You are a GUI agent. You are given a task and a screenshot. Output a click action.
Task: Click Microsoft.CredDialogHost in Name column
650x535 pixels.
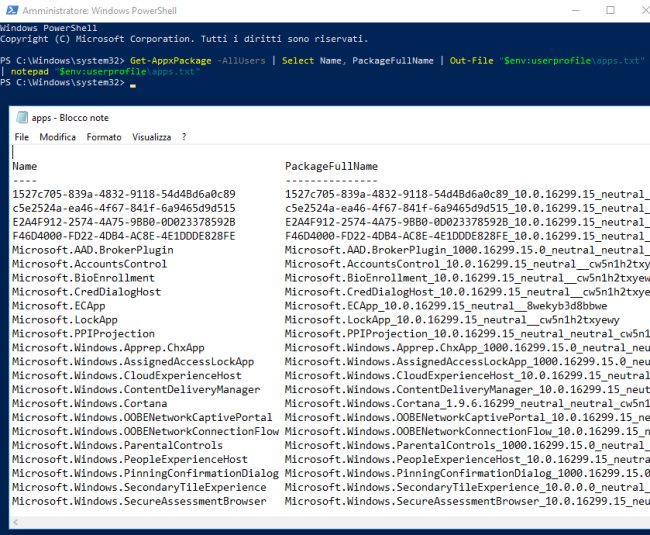tap(87, 292)
